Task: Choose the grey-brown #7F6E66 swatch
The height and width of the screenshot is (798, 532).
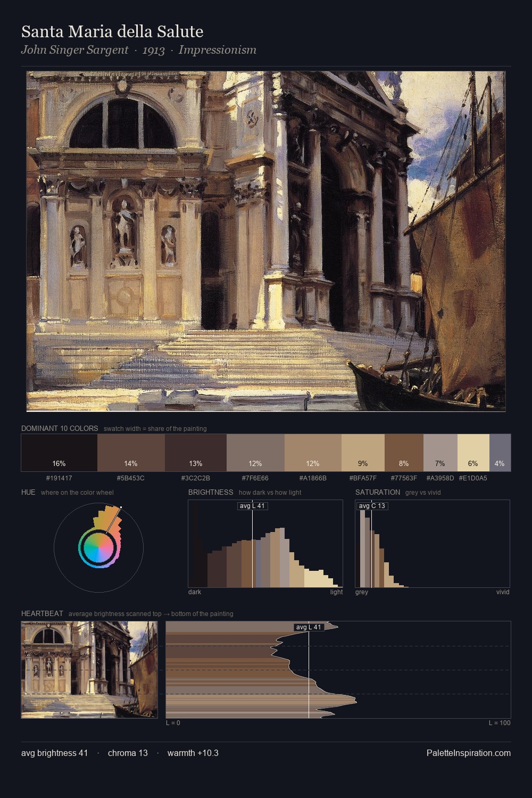Action: click(x=255, y=453)
